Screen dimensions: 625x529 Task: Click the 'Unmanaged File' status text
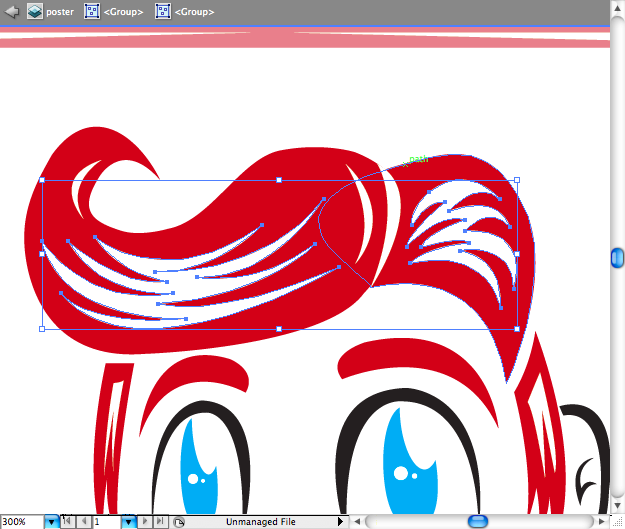tap(261, 522)
